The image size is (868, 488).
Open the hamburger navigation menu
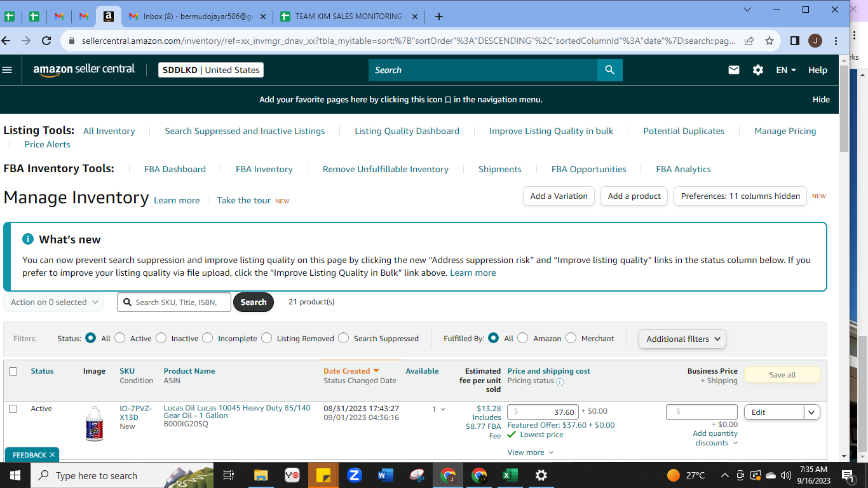coord(8,70)
